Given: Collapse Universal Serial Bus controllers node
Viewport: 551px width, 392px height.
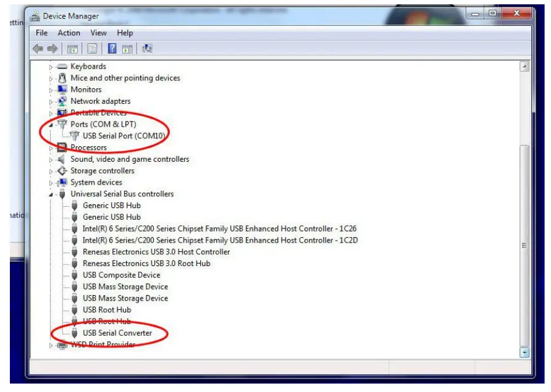Looking at the screenshot, I should pyautogui.click(x=51, y=194).
